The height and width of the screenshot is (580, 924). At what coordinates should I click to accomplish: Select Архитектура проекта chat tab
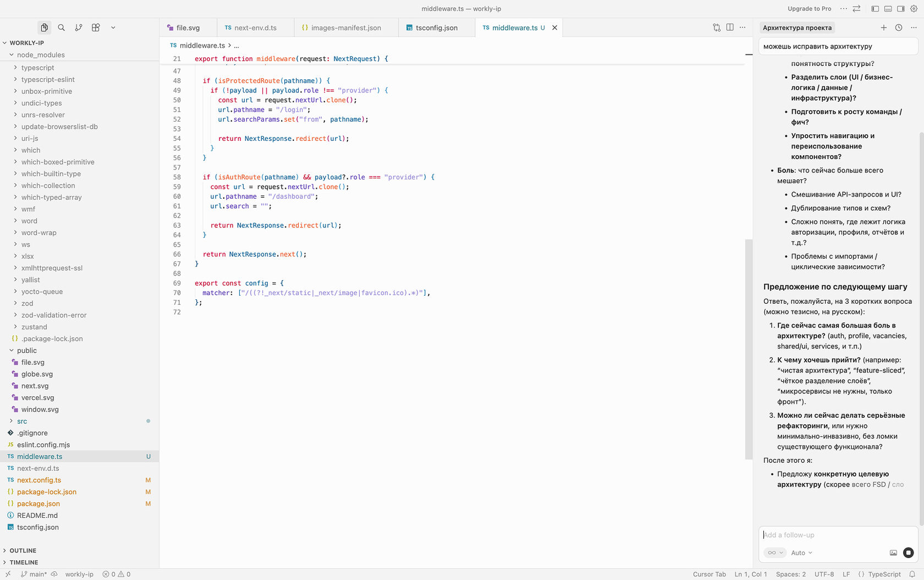[797, 28]
